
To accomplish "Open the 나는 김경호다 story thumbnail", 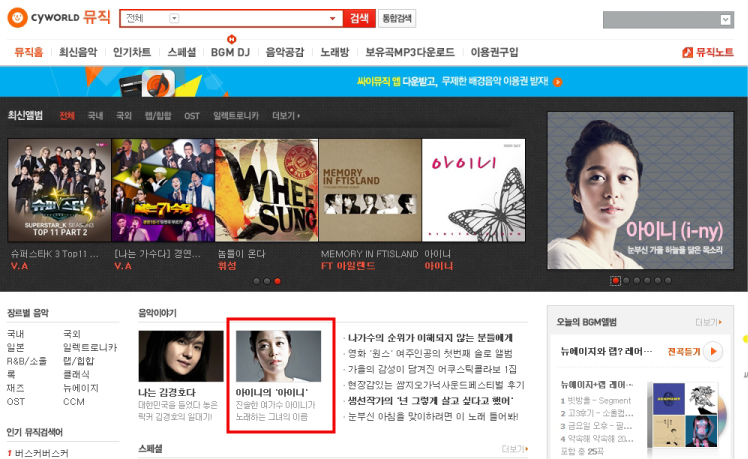I will pos(181,356).
